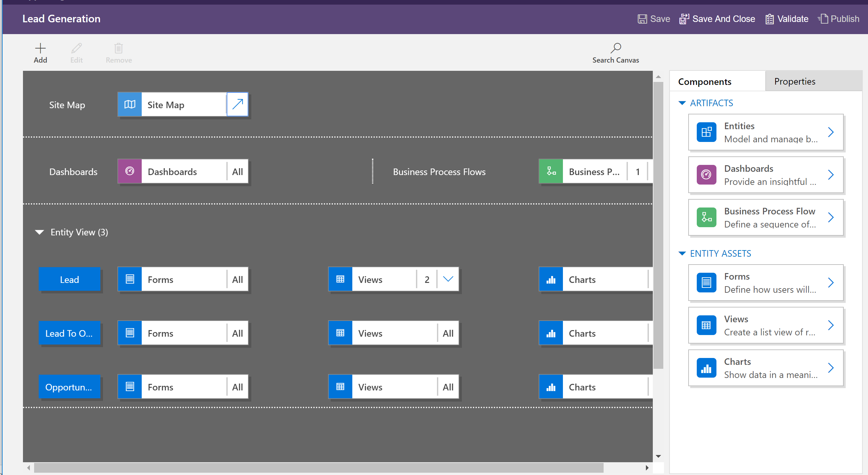
Task: Click the Save disk icon
Action: click(642, 19)
